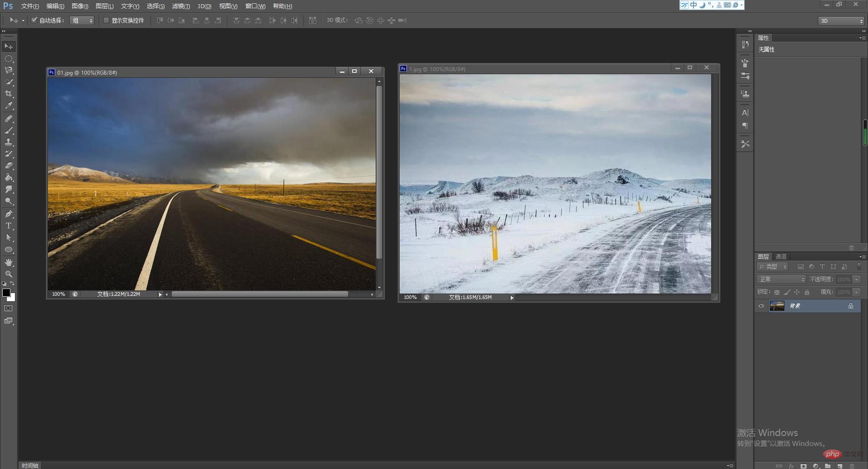868x469 pixels.
Task: Select the Hand tool
Action: click(9, 262)
